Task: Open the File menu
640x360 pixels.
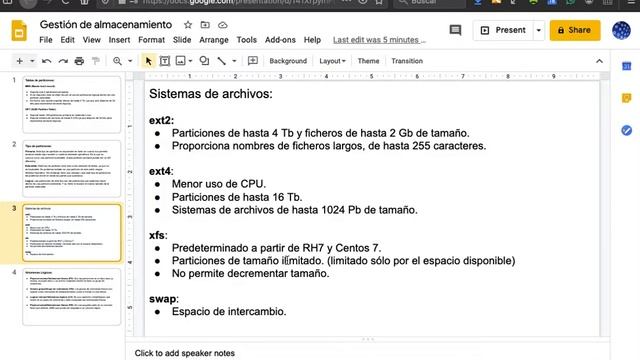Action: point(46,40)
